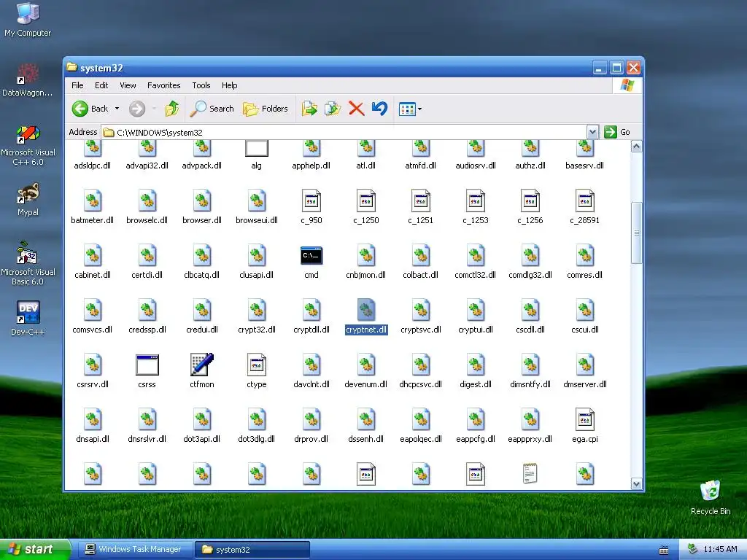Image resolution: width=747 pixels, height=560 pixels.
Task: Switch to Windows Task Manager taskbar button
Action: tap(134, 549)
